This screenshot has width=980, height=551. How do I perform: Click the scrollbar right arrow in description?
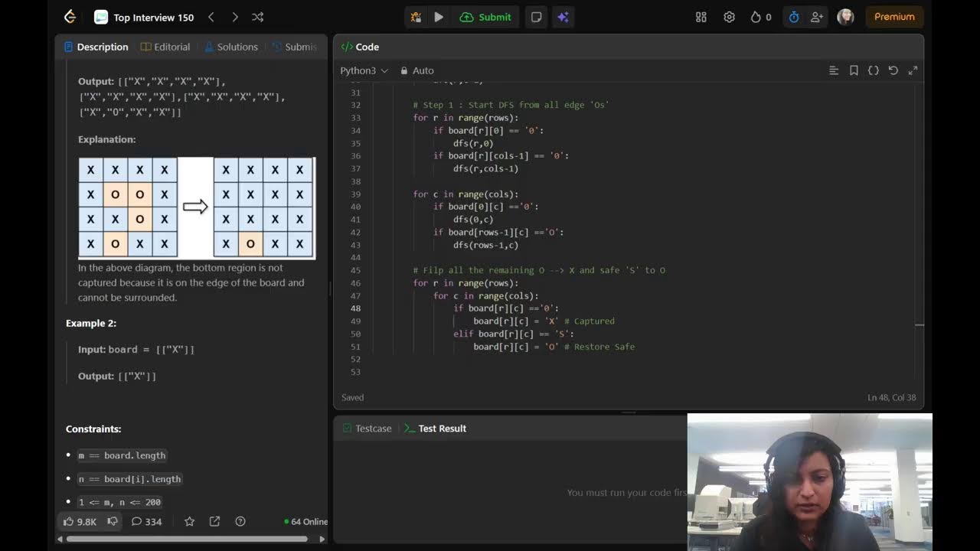tap(322, 539)
